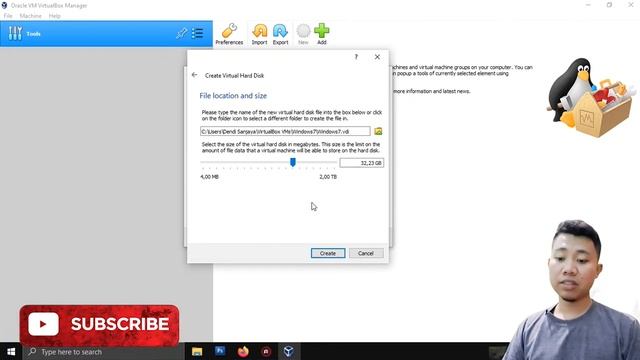Click the red recorder icon in taskbar

(x=266, y=351)
